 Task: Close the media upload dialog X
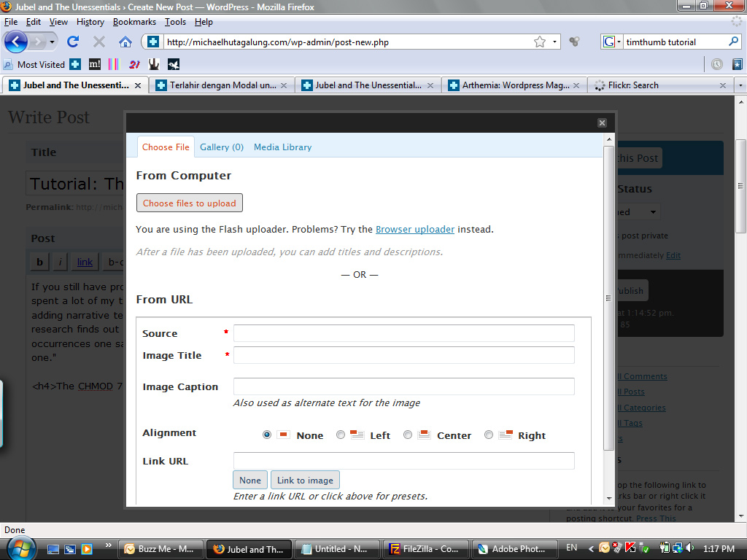[x=602, y=123]
